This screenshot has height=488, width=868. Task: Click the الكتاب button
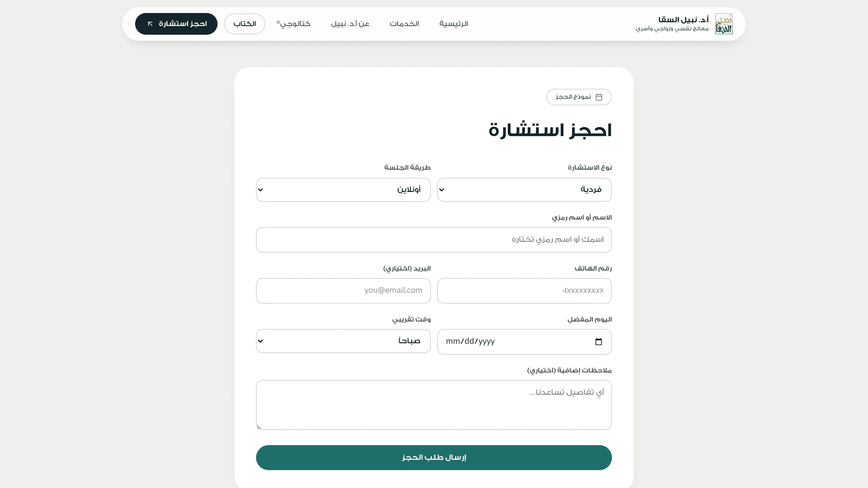tap(245, 24)
